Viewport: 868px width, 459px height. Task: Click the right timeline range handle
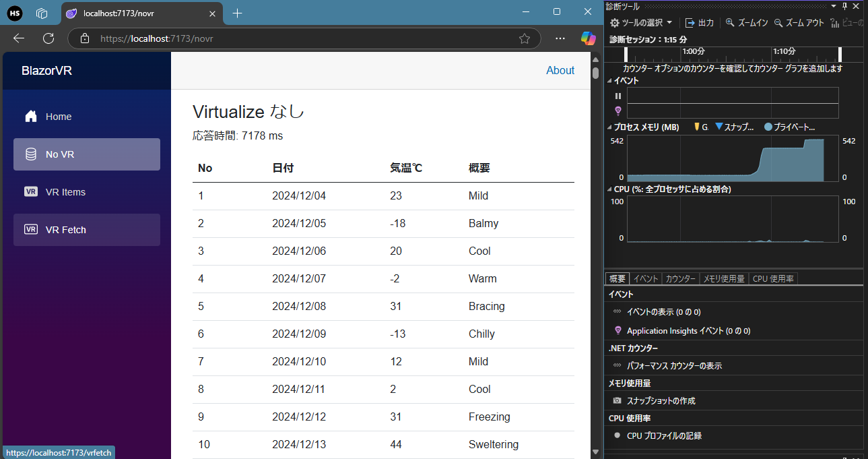pyautogui.click(x=840, y=55)
